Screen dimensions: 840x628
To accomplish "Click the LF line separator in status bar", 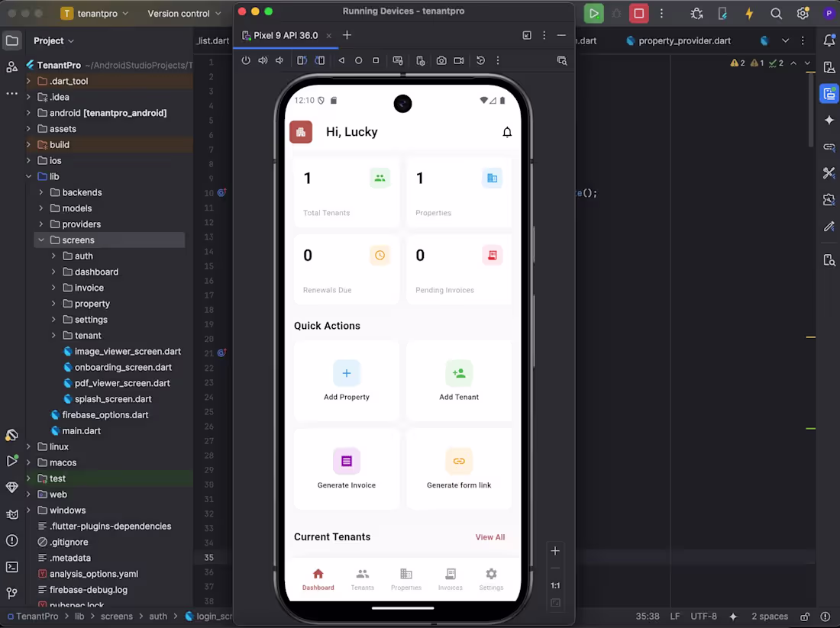I will click(674, 617).
